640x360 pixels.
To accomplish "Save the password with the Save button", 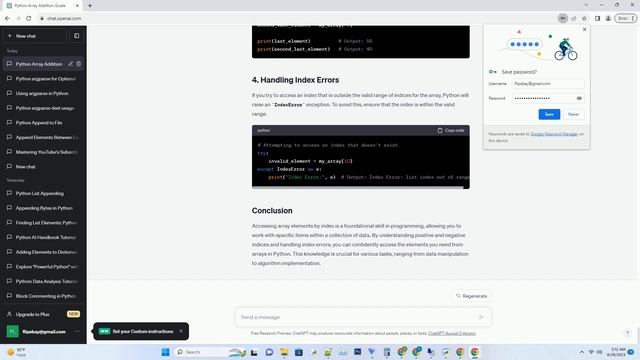I will [549, 114].
